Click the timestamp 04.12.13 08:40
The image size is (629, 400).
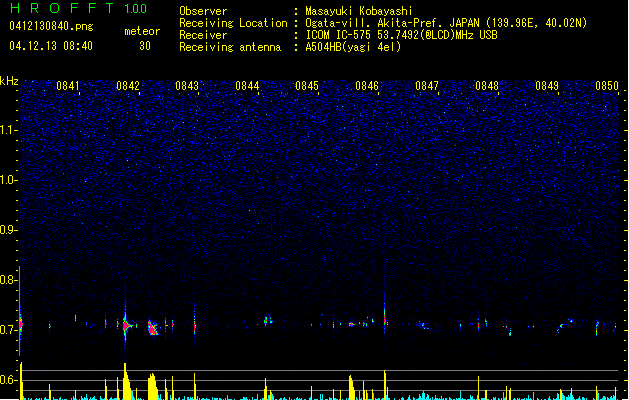pyautogui.click(x=51, y=46)
